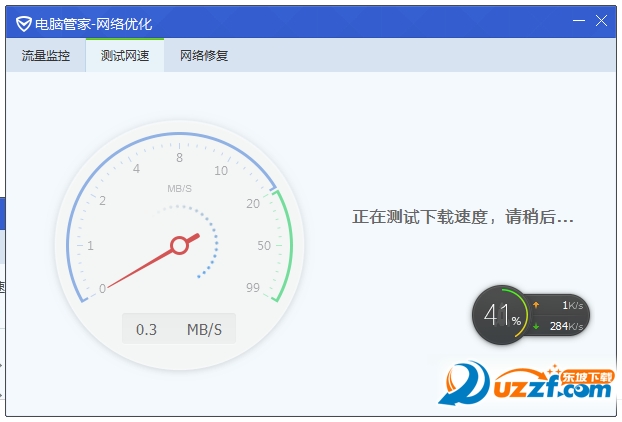The image size is (622, 422).
Task: Select the 测试网速 tab
Action: coord(125,56)
